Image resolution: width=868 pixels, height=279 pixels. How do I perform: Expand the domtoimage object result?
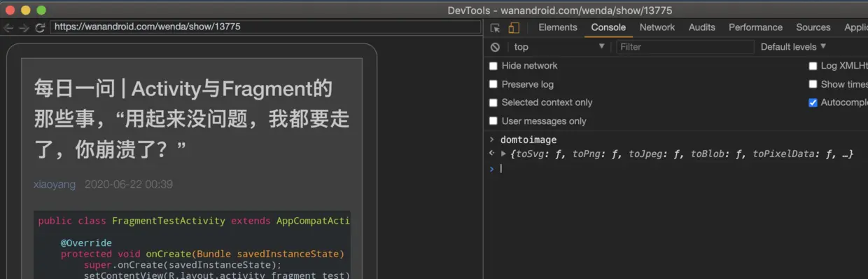coord(503,154)
